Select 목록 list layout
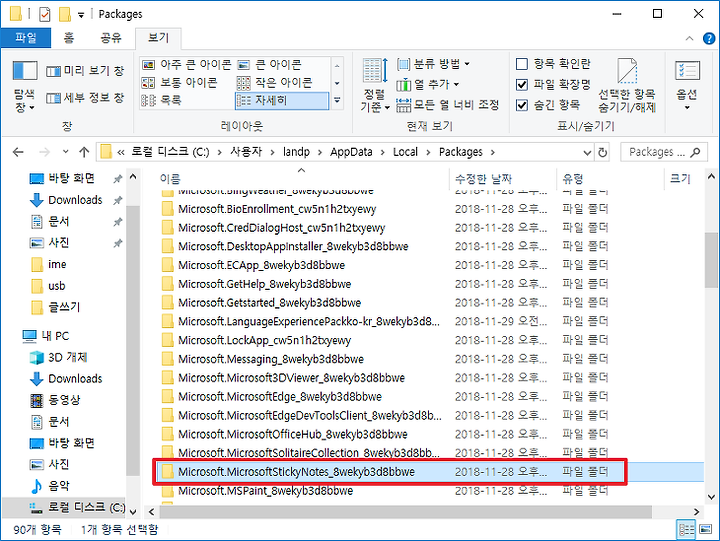 tap(161, 101)
